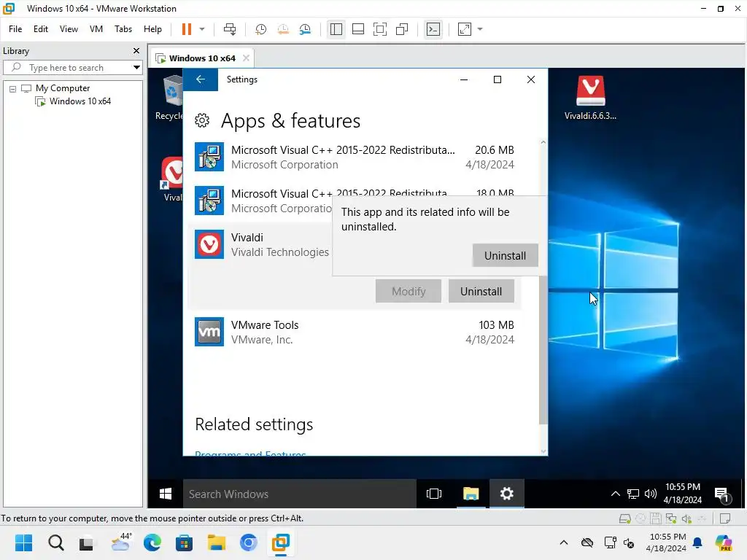Click the sound device icon in VMware status bar

(x=686, y=518)
